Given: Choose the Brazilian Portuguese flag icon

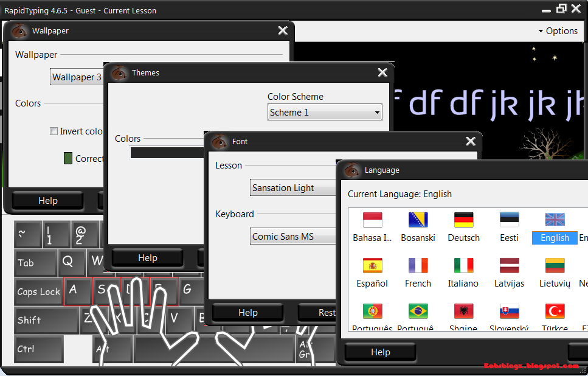Looking at the screenshot, I should [418, 311].
